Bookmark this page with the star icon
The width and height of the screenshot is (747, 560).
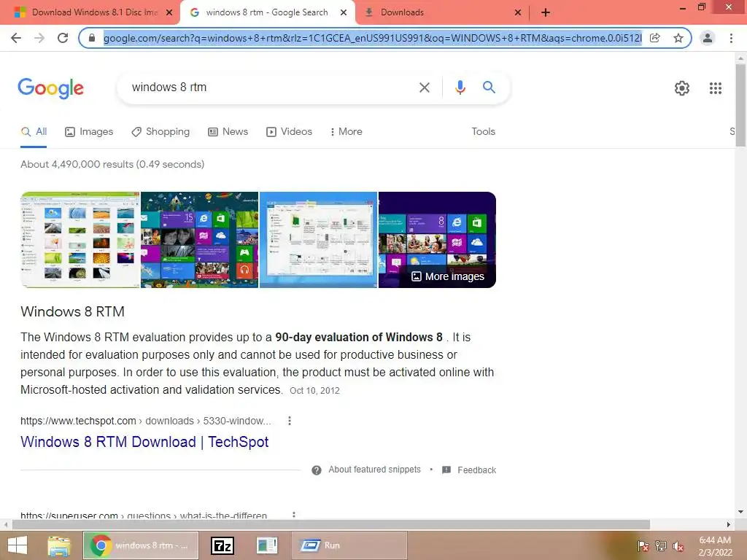click(x=678, y=38)
